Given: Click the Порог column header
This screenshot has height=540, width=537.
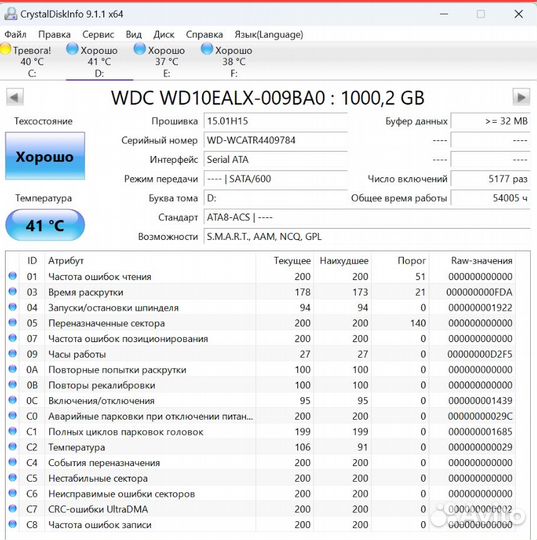Looking at the screenshot, I should pyautogui.click(x=412, y=261).
